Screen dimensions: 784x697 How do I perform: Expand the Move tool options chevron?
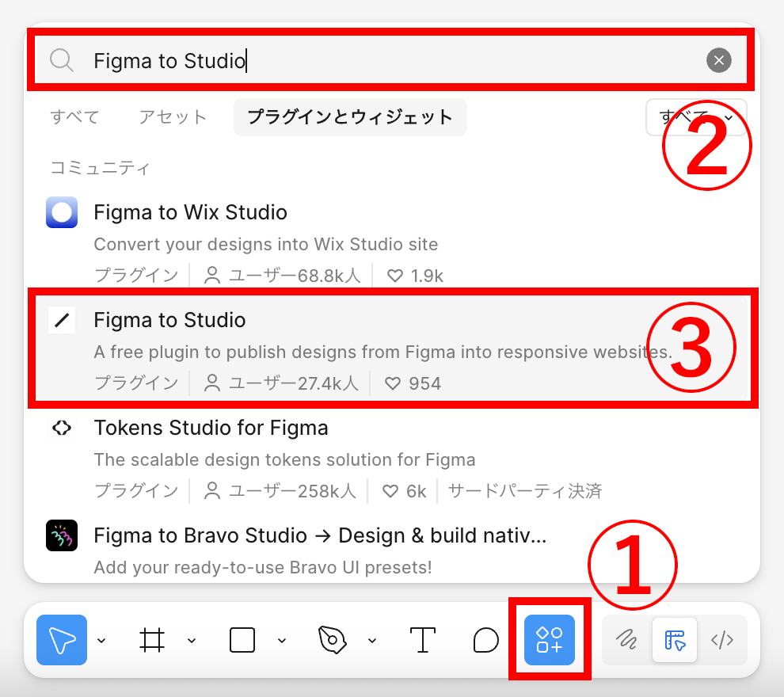coord(101,641)
